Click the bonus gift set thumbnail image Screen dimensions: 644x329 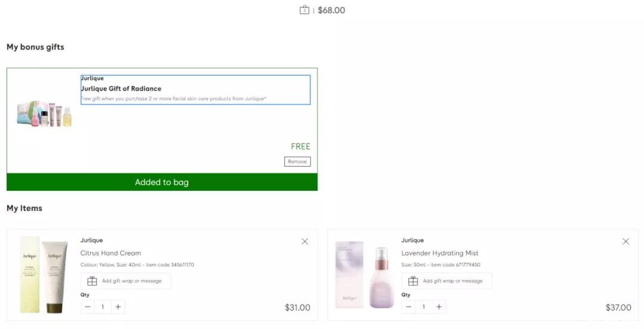44,114
